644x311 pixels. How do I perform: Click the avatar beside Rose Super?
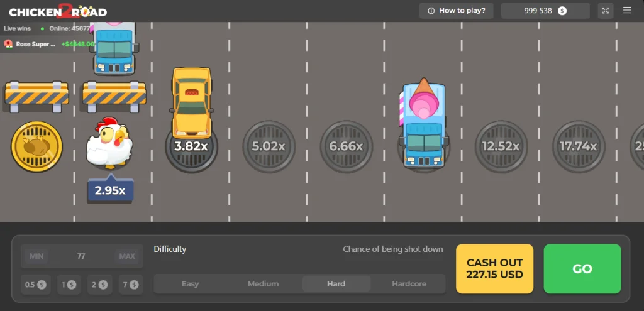[x=8, y=44]
